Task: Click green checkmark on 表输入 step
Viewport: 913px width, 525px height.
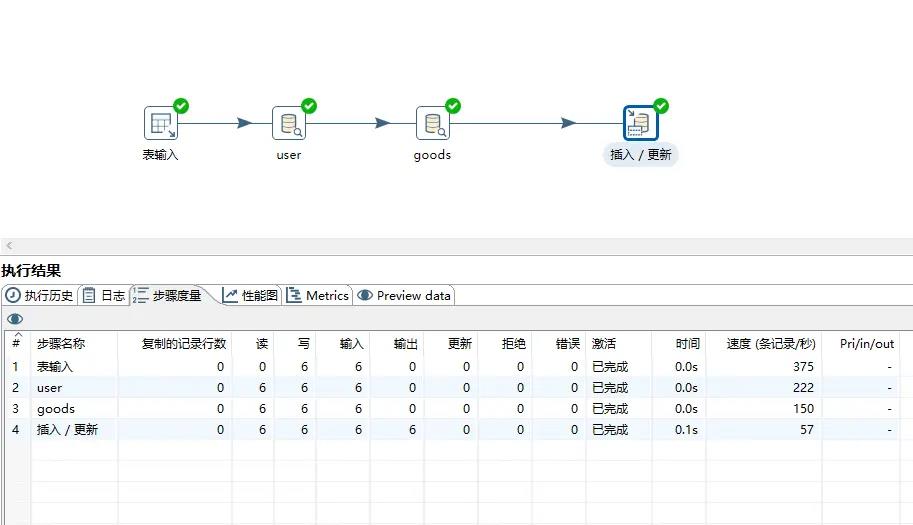Action: point(181,106)
